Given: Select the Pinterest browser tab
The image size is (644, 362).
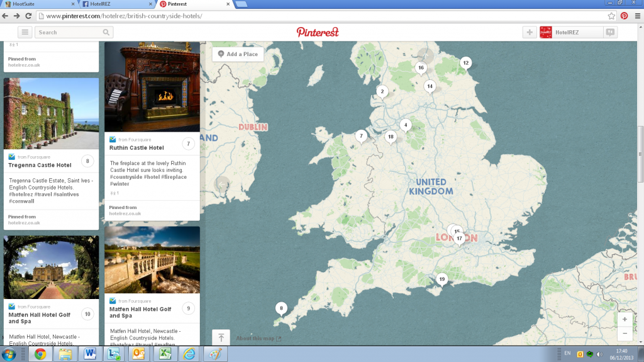Looking at the screenshot, I should point(195,4).
